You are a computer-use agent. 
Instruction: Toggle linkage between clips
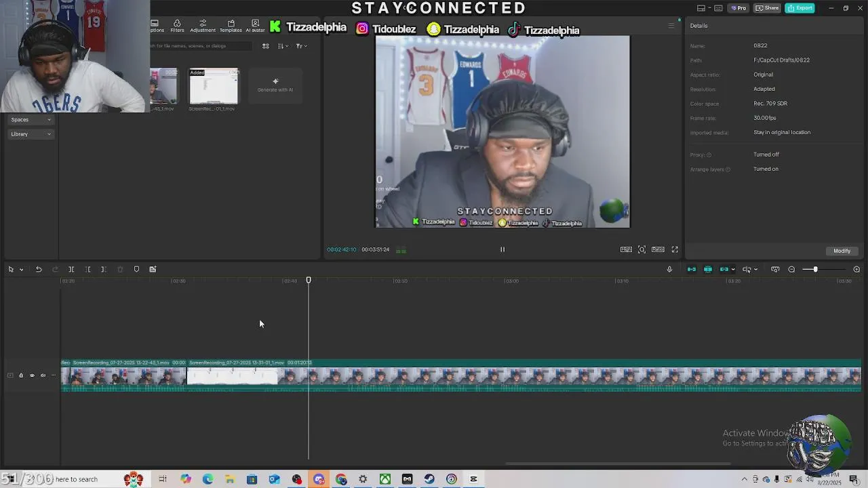pos(724,270)
